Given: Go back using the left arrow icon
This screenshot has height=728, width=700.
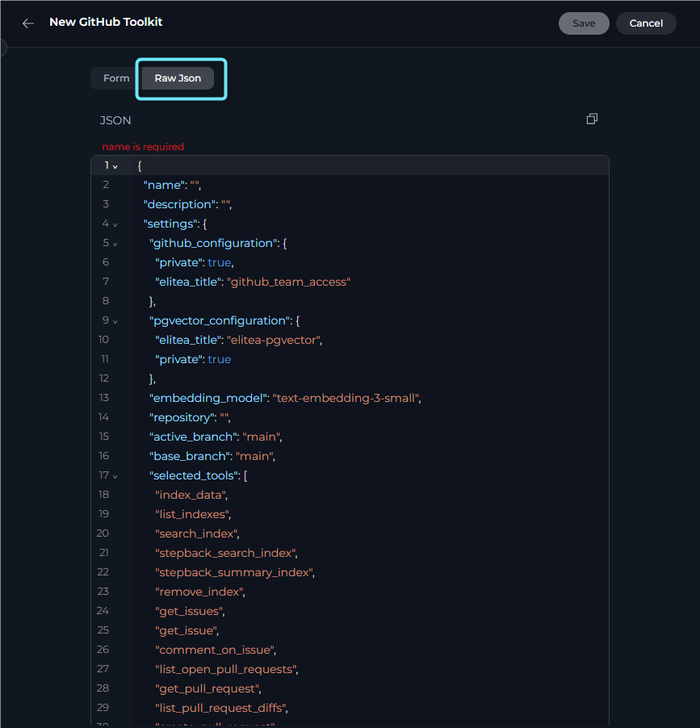Looking at the screenshot, I should [x=28, y=23].
